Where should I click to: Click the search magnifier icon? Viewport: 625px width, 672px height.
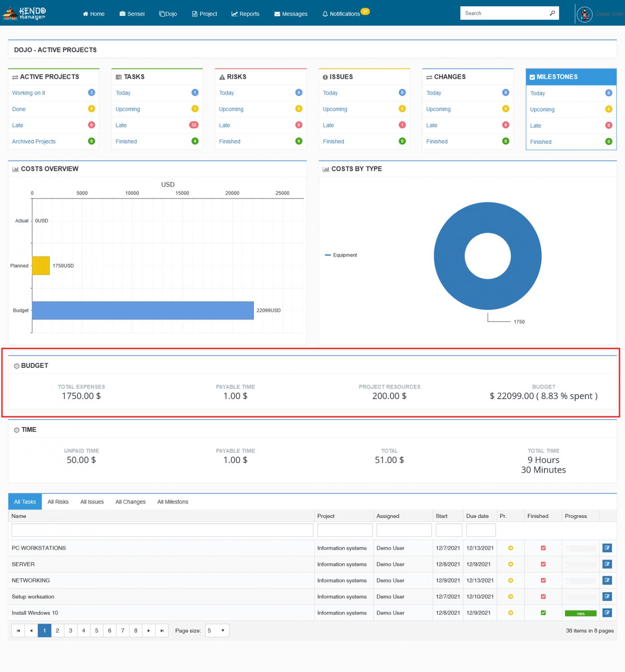point(552,13)
